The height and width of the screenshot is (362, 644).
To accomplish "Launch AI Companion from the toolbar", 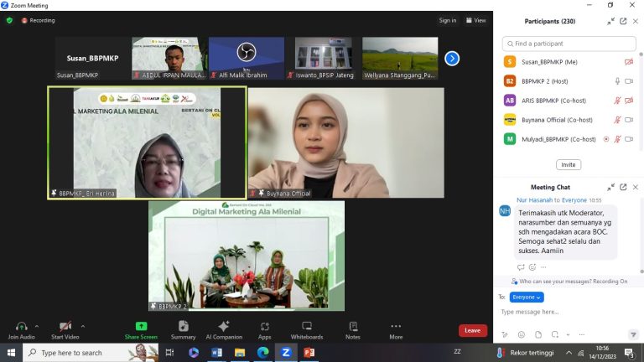I will pyautogui.click(x=224, y=330).
